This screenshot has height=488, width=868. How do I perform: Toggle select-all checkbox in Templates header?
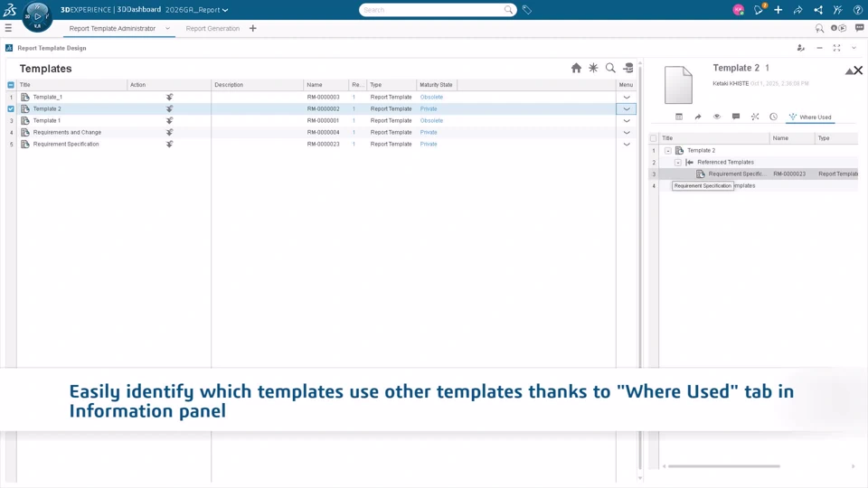(x=11, y=85)
